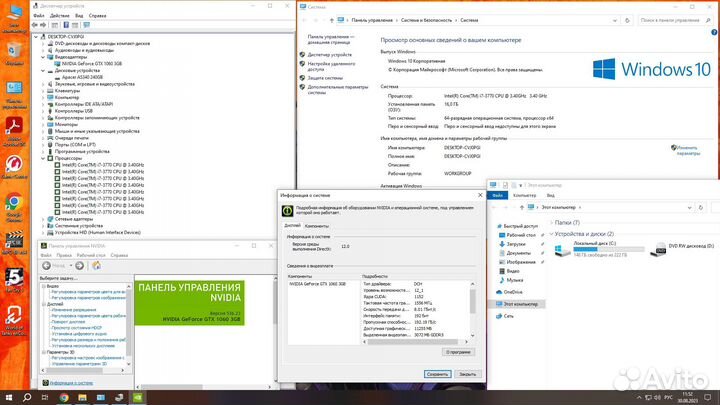Image resolution: width=720 pixels, height=405 pixels.
Task: Open Рабочий стол menu in NVIDIA Control Panel
Action: [x=91, y=255]
